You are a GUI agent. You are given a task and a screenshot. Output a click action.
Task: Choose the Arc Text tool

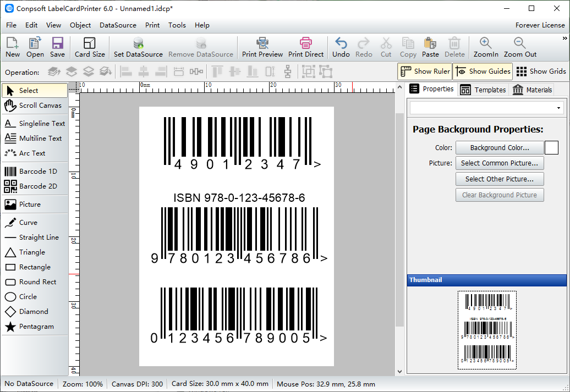click(35, 153)
